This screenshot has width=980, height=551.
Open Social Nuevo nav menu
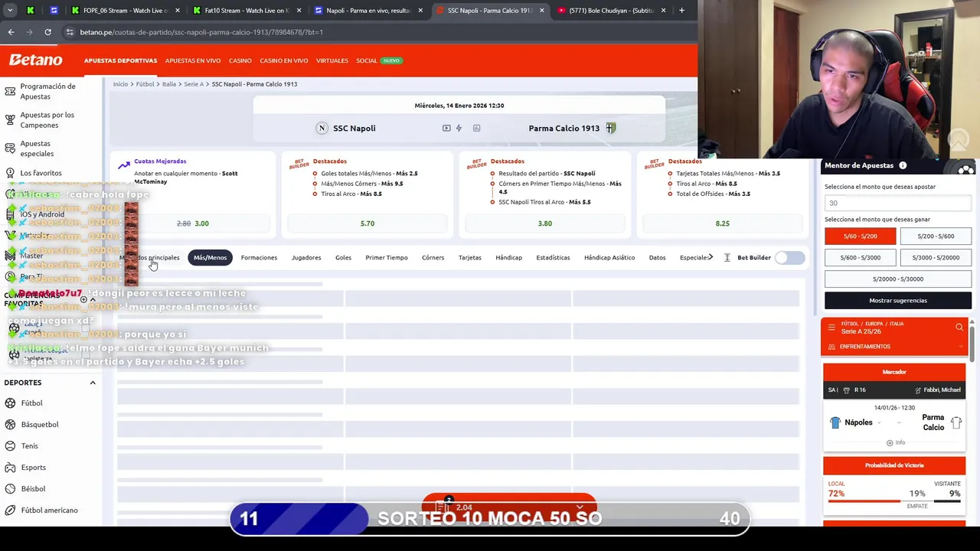coord(378,60)
